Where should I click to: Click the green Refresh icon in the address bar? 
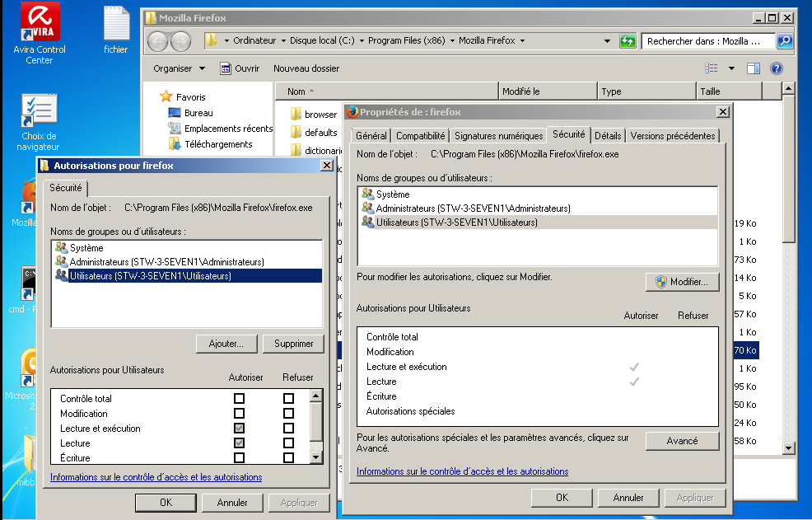pyautogui.click(x=627, y=40)
